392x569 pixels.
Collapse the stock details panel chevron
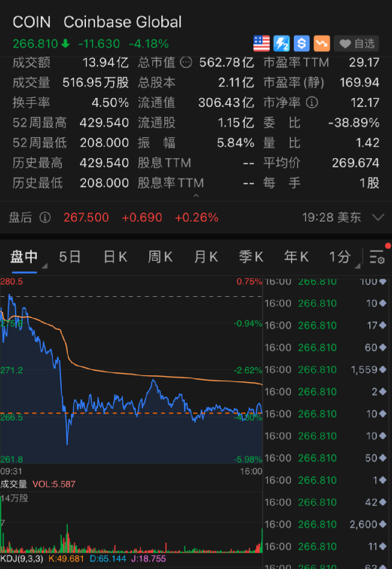[x=196, y=196]
